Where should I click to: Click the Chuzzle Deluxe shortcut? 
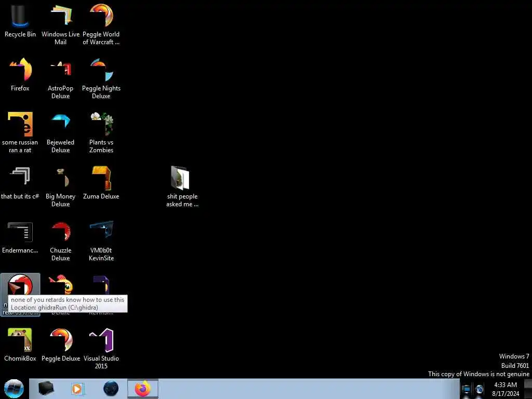pos(60,241)
